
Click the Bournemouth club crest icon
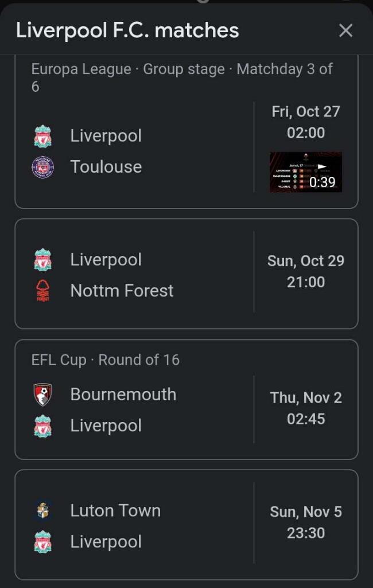pyautogui.click(x=42, y=394)
